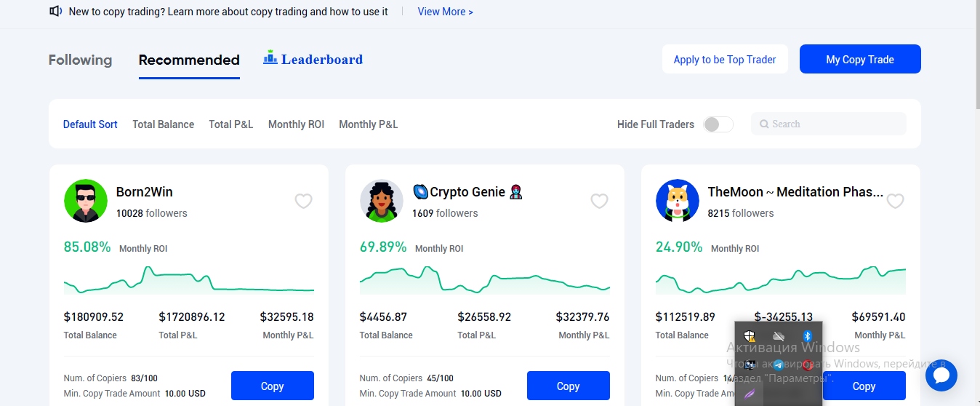
Task: Click the $4456.87 Total Balance value
Action: coord(383,317)
